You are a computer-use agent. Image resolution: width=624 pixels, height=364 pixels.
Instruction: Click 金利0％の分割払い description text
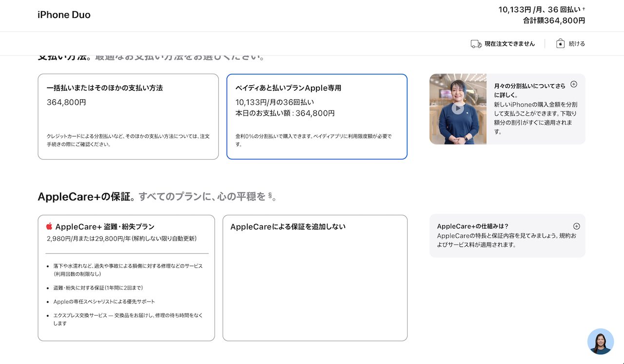coord(313,140)
